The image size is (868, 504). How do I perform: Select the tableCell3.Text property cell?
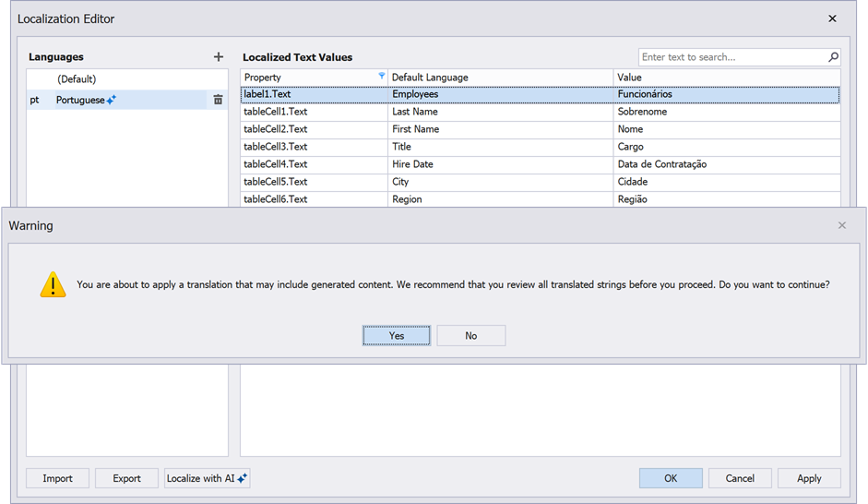click(315, 147)
